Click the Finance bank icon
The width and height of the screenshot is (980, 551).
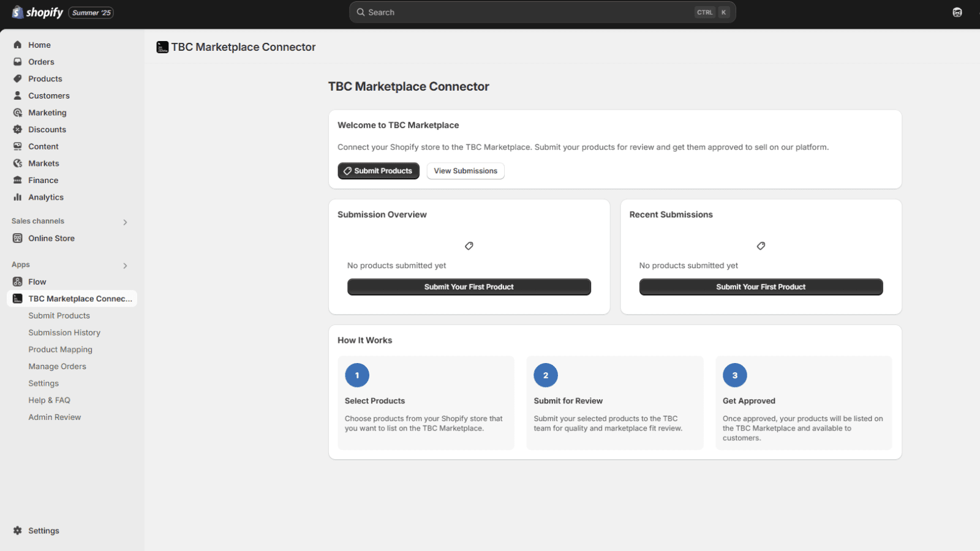[x=18, y=181]
